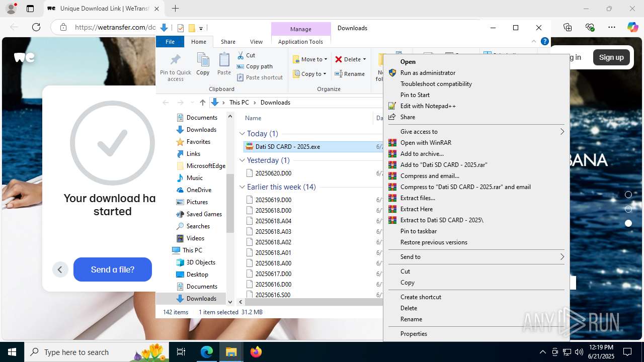
Task: Click Send a file? button
Action: point(113,269)
